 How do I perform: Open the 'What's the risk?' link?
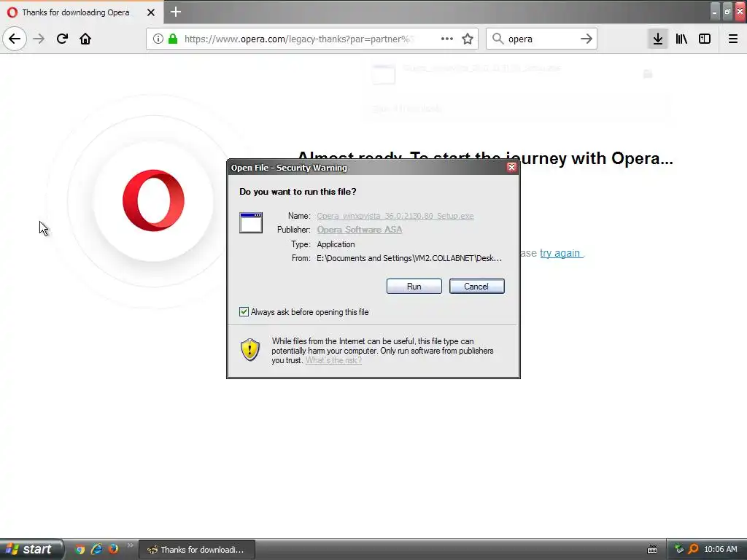pos(333,360)
